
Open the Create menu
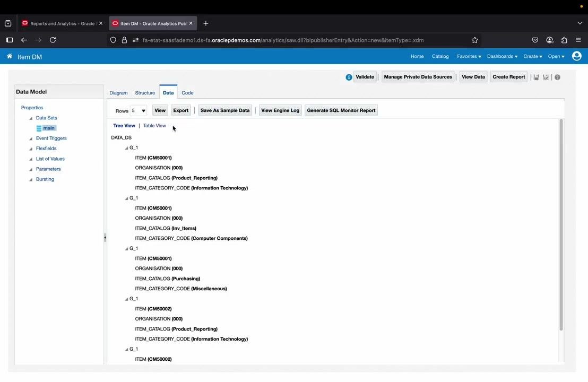click(x=532, y=56)
